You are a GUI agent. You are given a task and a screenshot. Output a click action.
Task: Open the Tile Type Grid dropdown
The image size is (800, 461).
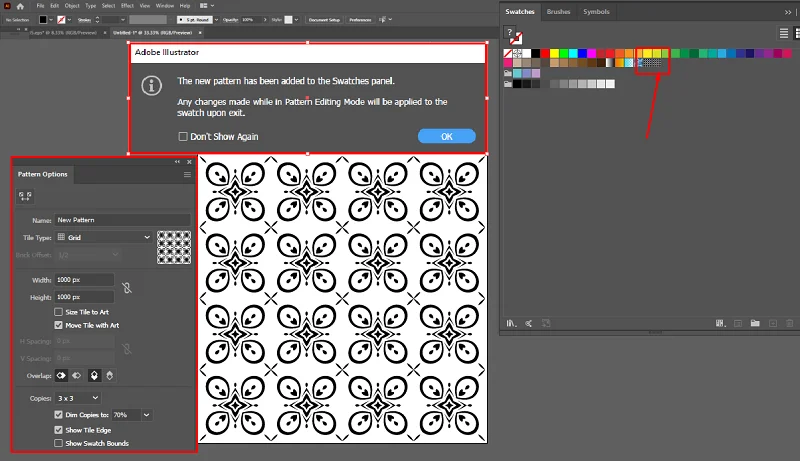104,237
